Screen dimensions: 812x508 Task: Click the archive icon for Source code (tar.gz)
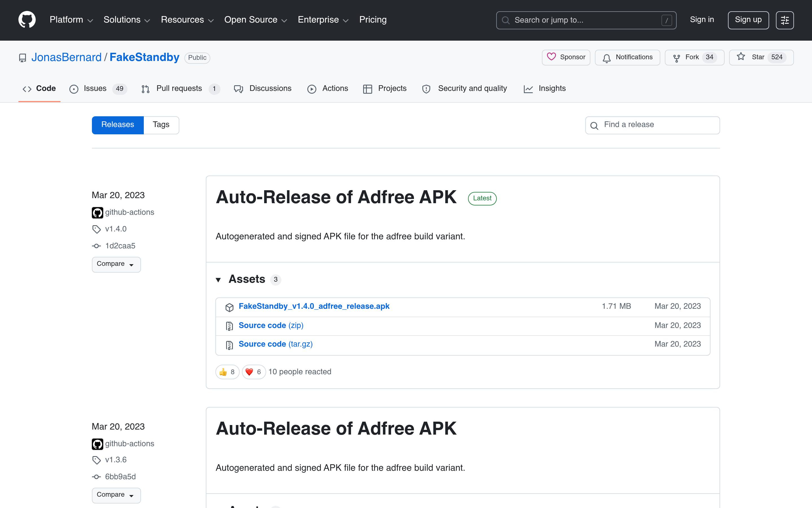pos(230,345)
